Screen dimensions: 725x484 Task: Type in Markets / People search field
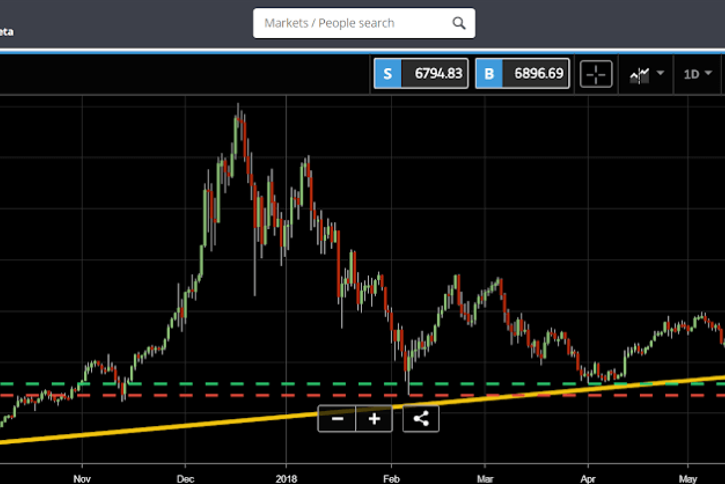click(x=350, y=23)
